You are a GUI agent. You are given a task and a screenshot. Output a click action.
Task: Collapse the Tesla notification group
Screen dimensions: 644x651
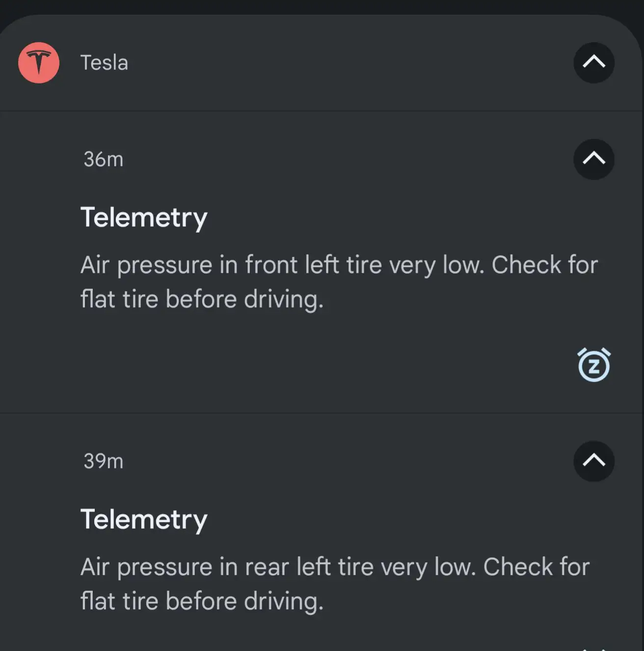pyautogui.click(x=594, y=63)
